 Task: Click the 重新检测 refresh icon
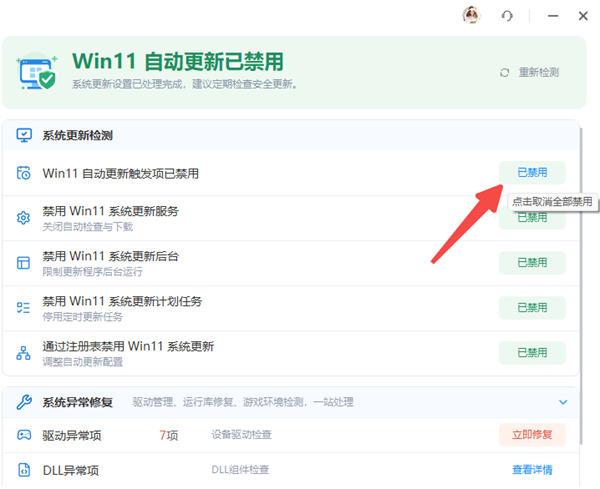tap(504, 72)
